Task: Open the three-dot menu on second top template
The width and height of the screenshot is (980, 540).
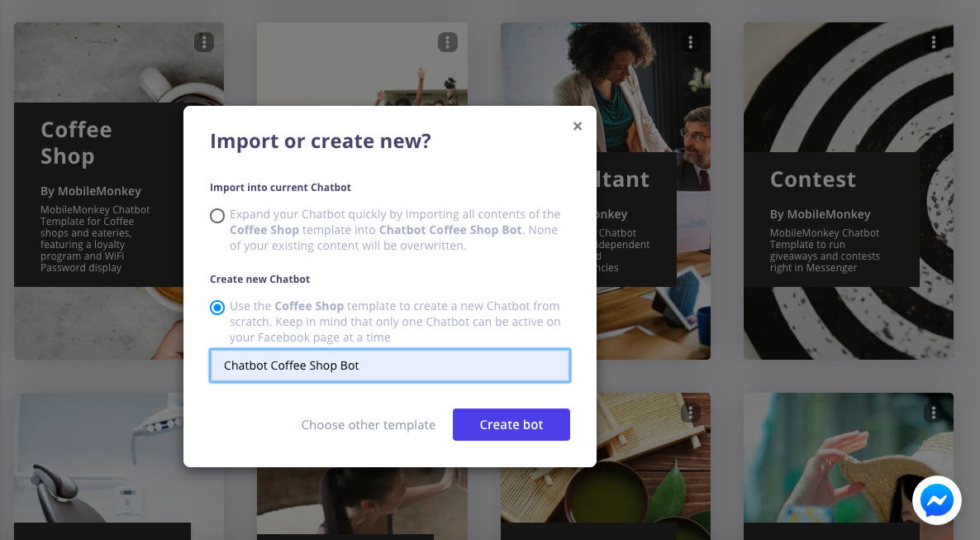Action: 447,42
